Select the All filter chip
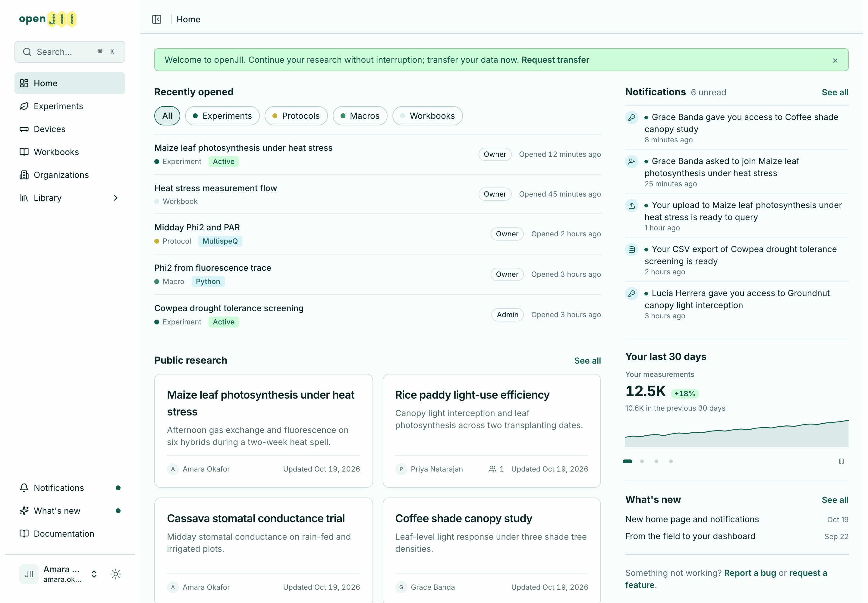 click(167, 115)
